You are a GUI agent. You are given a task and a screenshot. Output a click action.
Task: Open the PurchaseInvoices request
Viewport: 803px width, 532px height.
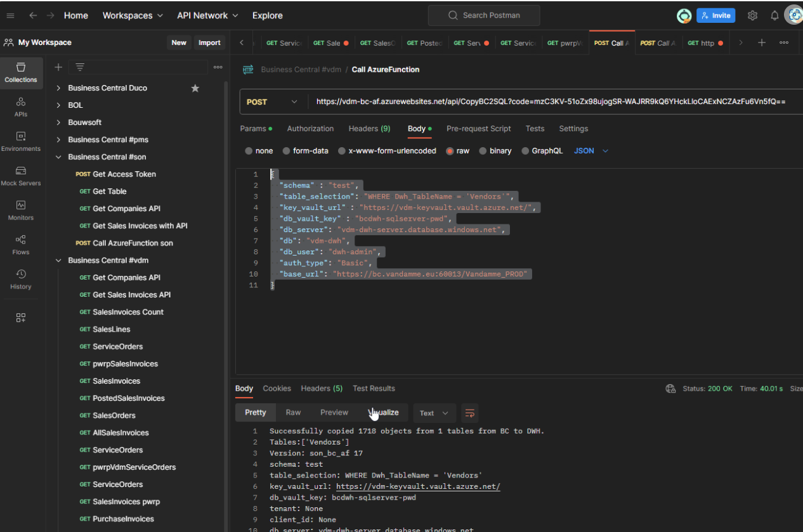coord(123,519)
